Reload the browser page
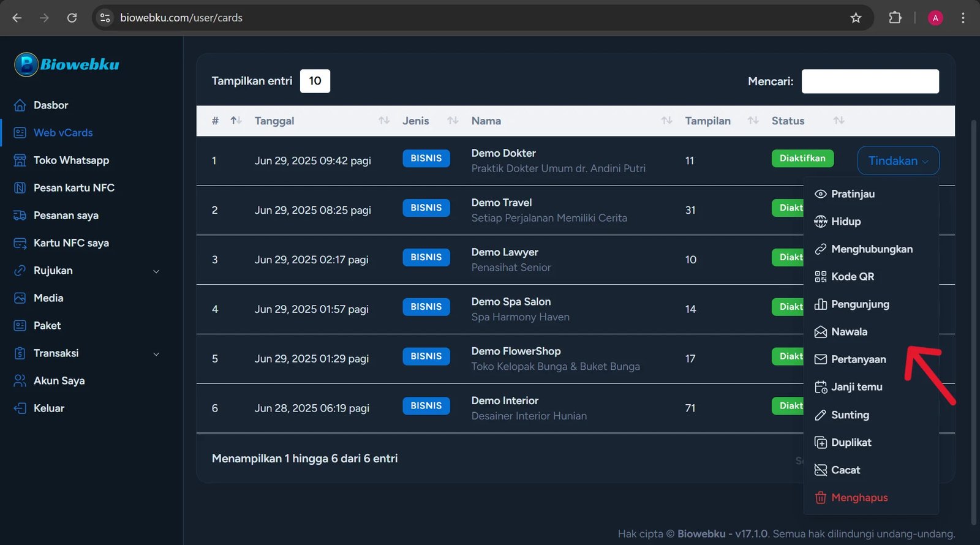The width and height of the screenshot is (980, 545). pos(72,18)
